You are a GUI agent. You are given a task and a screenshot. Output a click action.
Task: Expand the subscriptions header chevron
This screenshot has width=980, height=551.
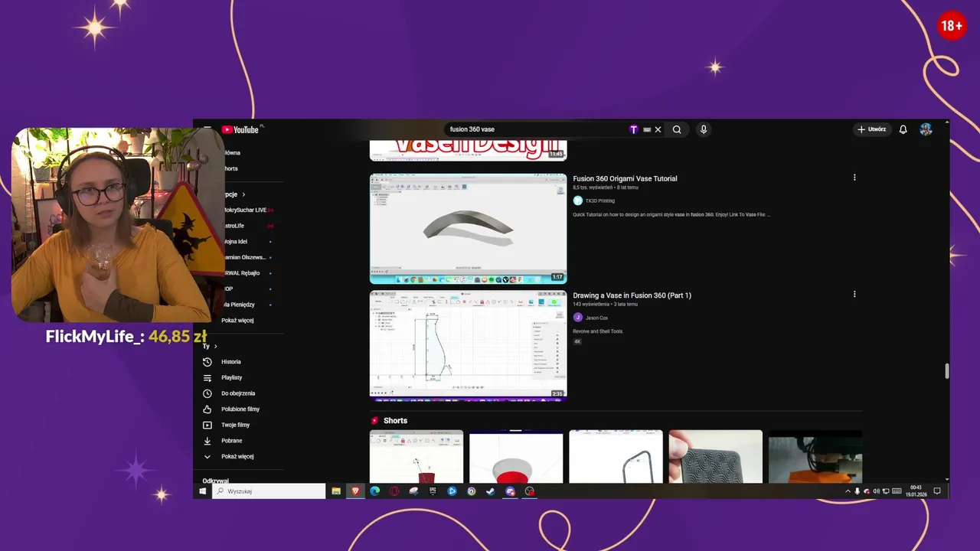(x=243, y=194)
